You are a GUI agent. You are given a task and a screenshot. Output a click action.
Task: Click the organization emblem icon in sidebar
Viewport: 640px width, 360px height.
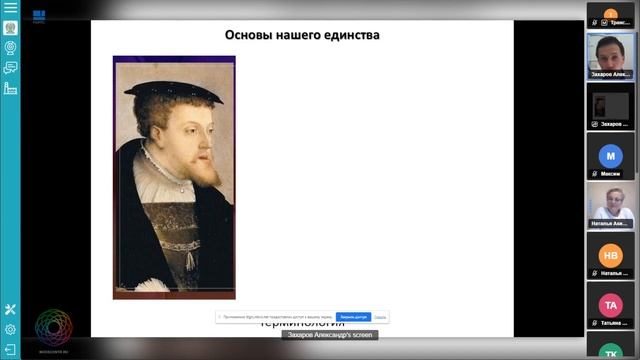point(10,28)
